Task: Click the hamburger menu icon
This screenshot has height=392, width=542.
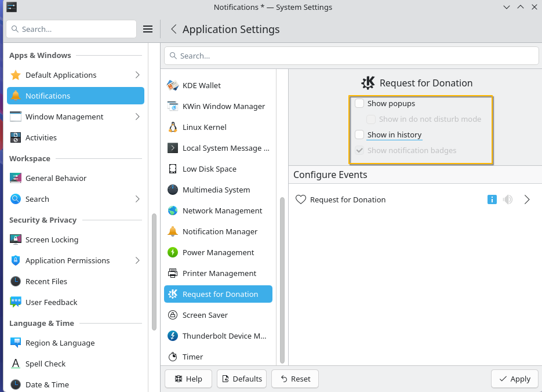Action: [148, 29]
